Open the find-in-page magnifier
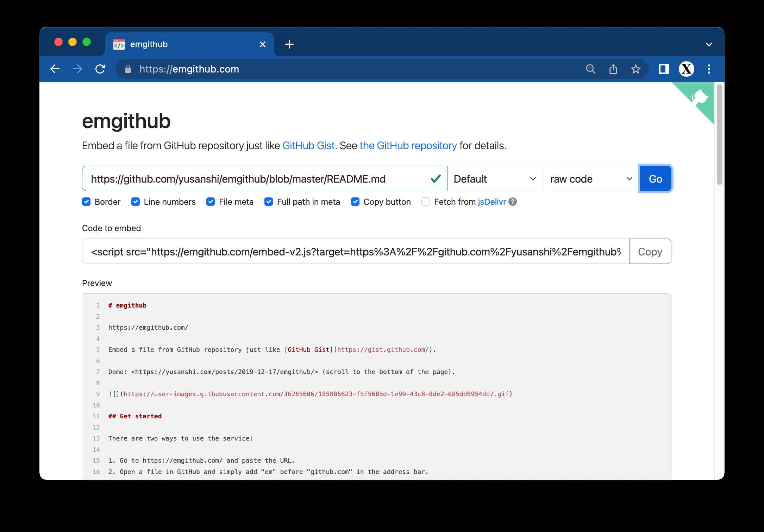Viewport: 764px width, 532px height. [591, 69]
